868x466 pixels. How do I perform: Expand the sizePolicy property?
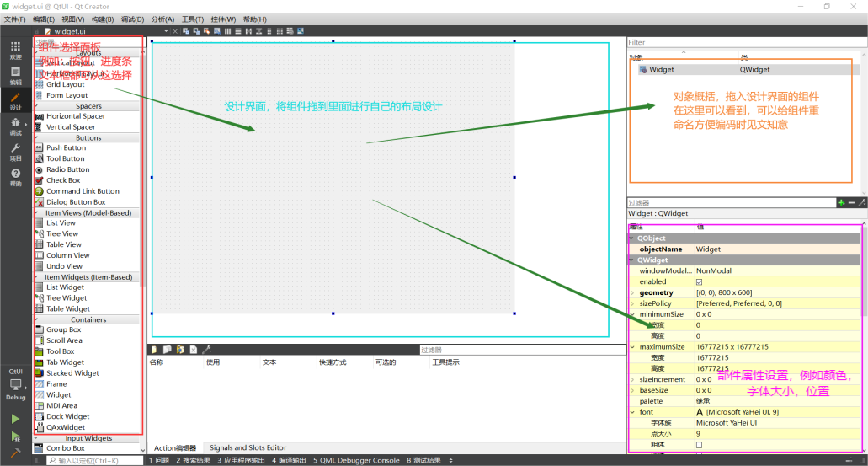(633, 303)
